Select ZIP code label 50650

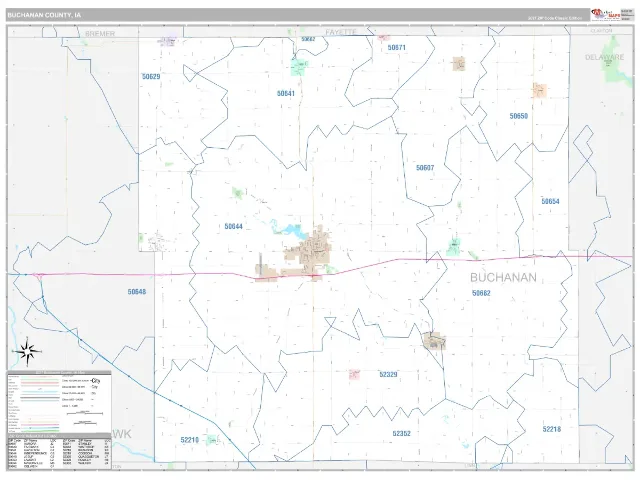point(519,116)
